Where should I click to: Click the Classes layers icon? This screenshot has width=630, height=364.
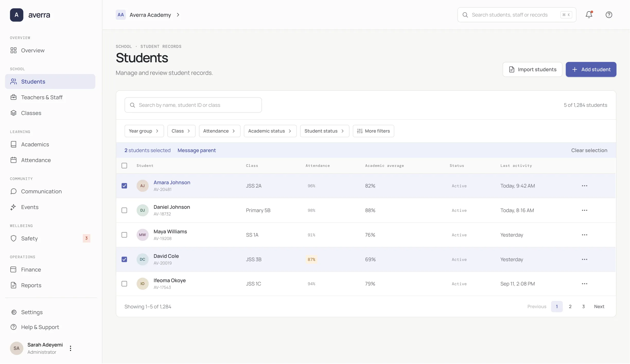coord(14,113)
